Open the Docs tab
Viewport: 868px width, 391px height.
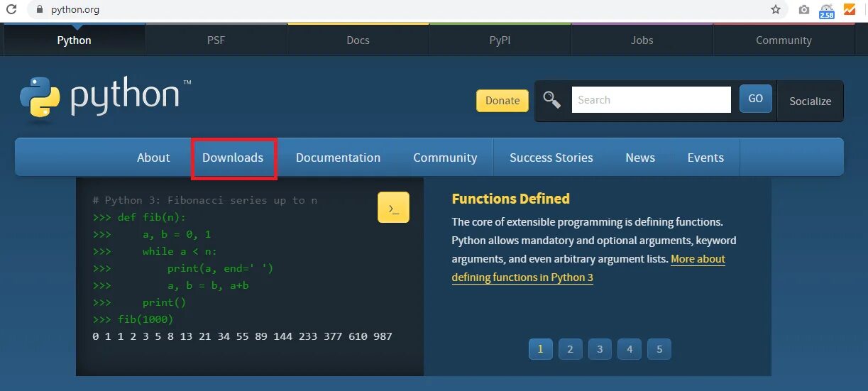358,40
